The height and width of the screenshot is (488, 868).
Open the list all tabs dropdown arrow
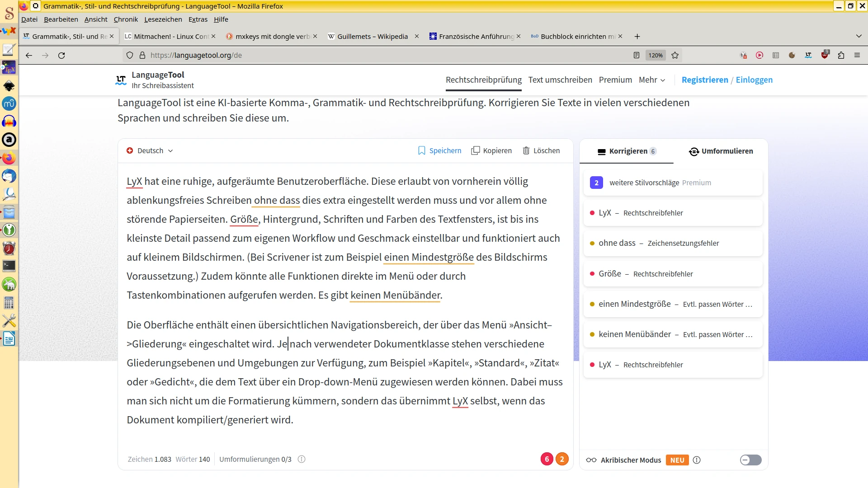tap(859, 36)
